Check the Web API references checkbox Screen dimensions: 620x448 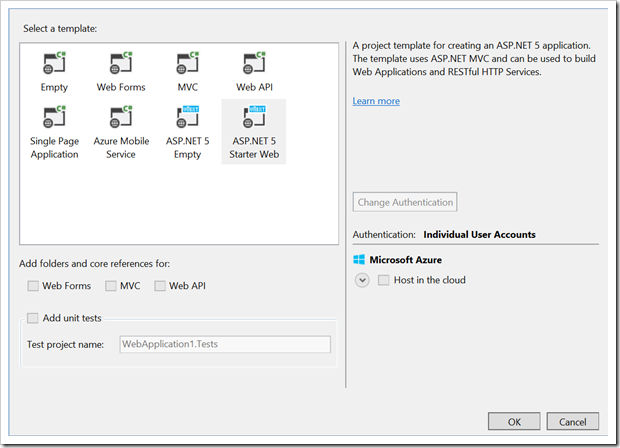160,286
